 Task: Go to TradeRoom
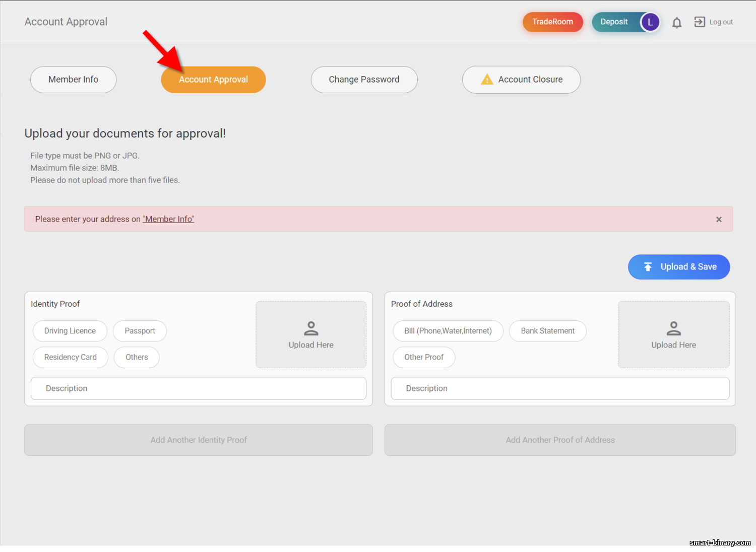(x=553, y=22)
